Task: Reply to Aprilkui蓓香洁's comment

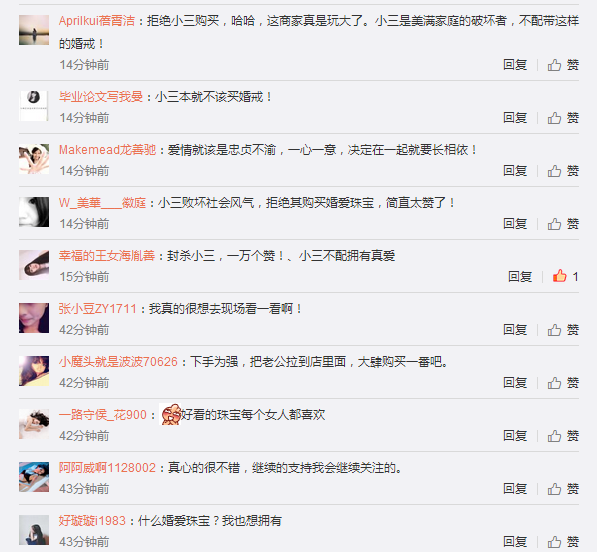Action: [x=515, y=65]
